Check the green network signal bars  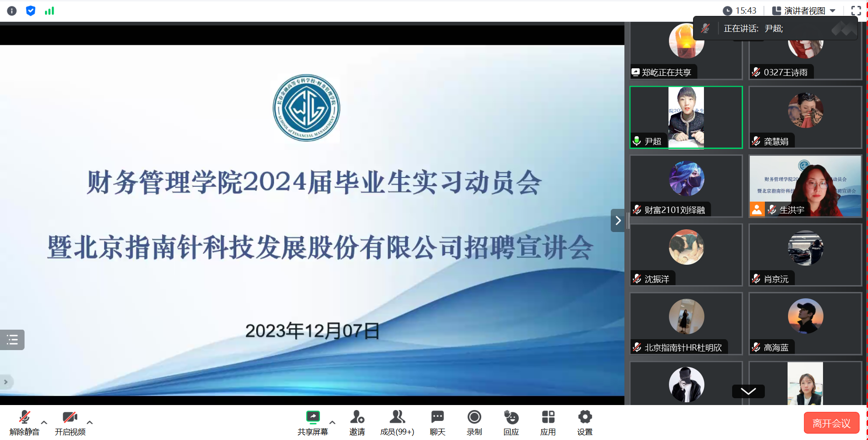tap(50, 11)
